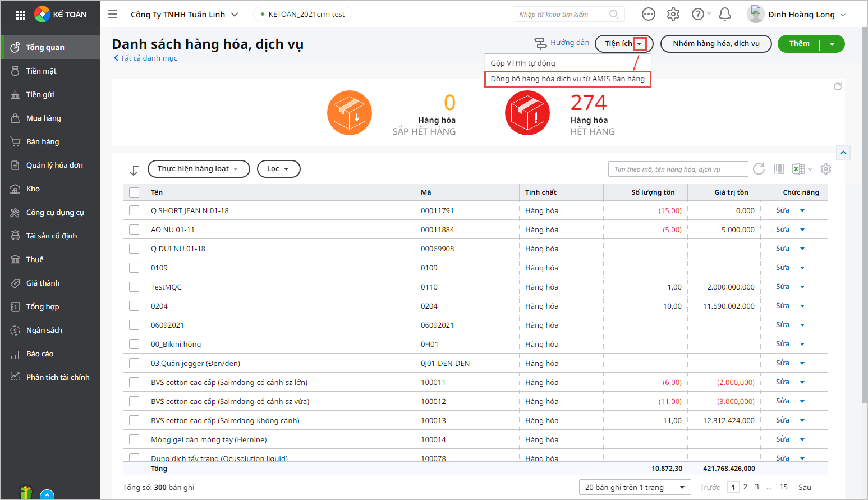The width and height of the screenshot is (868, 500).
Task: Open the app grid launcher icon
Action: click(x=21, y=15)
